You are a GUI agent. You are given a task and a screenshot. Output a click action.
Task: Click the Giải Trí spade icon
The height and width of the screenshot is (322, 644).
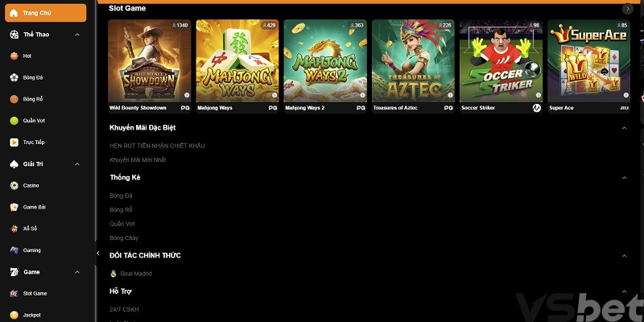coord(14,164)
